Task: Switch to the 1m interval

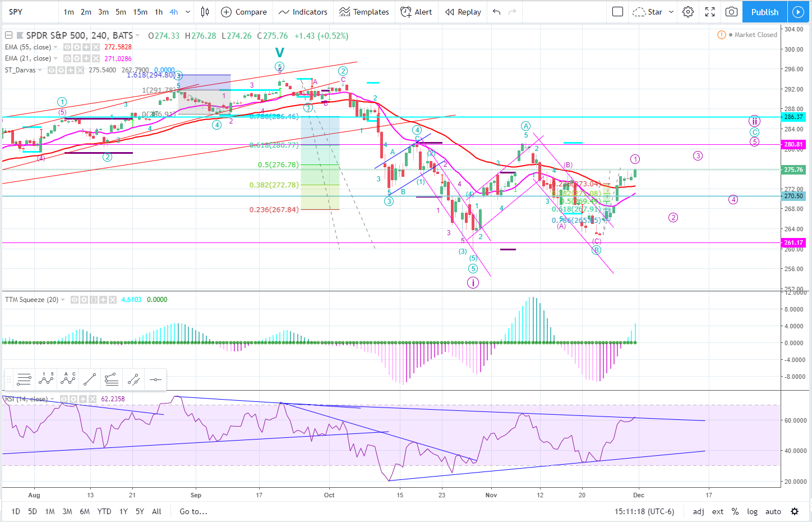Action: click(68, 12)
